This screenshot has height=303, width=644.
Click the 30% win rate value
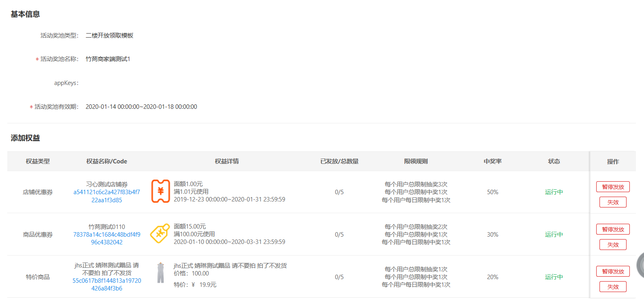tap(493, 235)
